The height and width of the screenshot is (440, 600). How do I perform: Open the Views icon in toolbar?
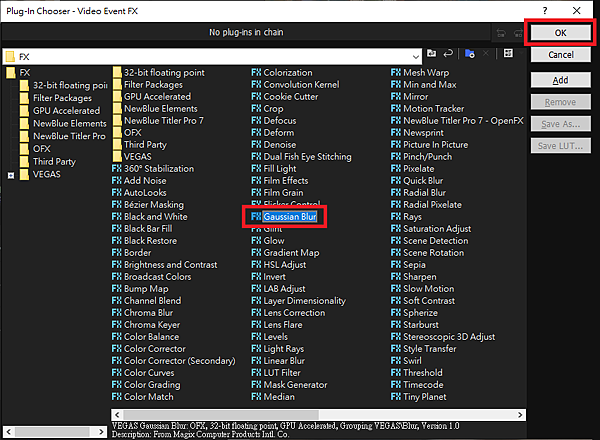point(508,54)
